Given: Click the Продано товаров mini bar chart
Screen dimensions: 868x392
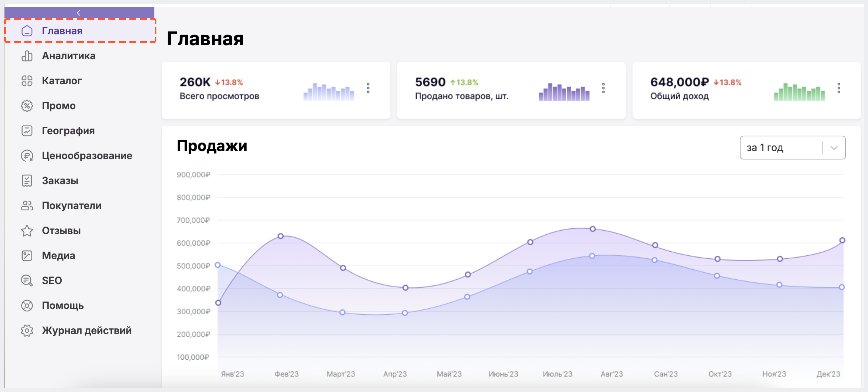Looking at the screenshot, I should pyautogui.click(x=564, y=92).
